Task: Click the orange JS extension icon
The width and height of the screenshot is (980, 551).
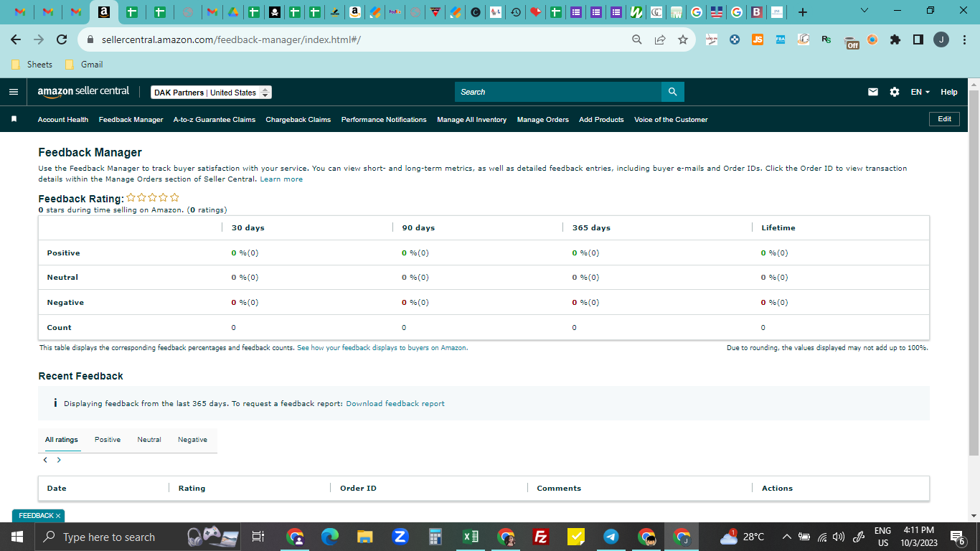Action: 758,39
